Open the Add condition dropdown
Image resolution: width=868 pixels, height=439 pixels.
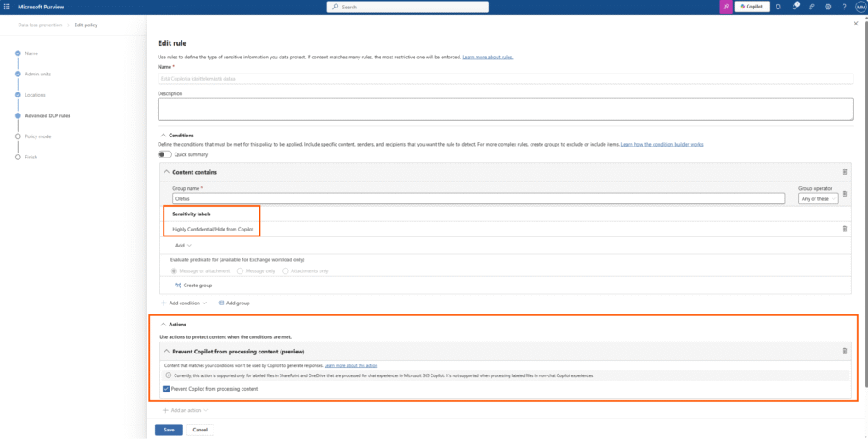184,303
